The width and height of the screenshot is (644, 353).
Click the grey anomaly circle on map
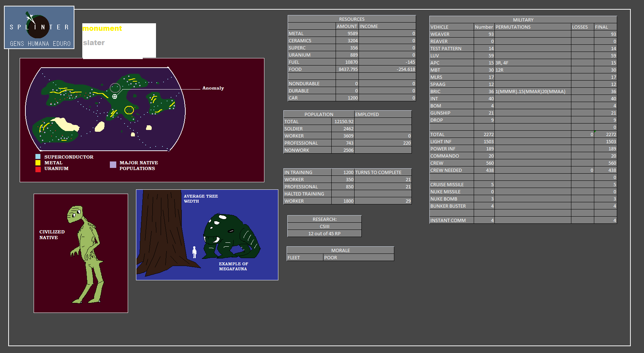(x=115, y=88)
